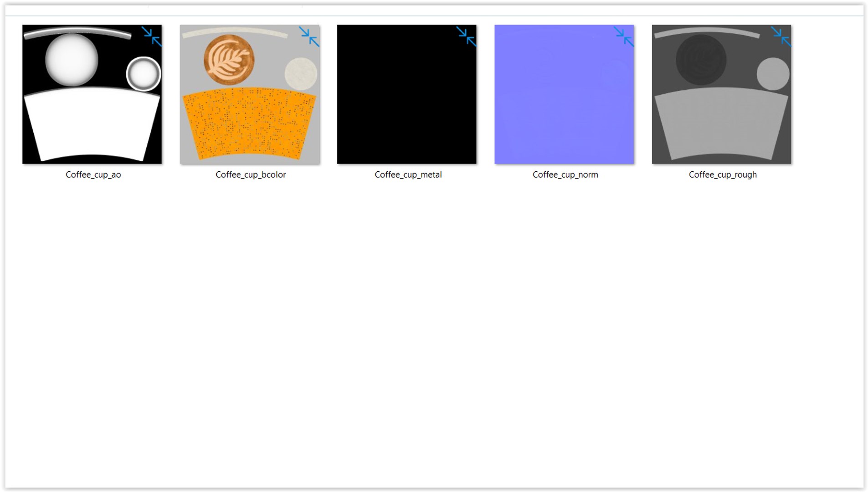Click the Coffee_cup_norm file name
This screenshot has height=492, width=868.
tap(565, 174)
